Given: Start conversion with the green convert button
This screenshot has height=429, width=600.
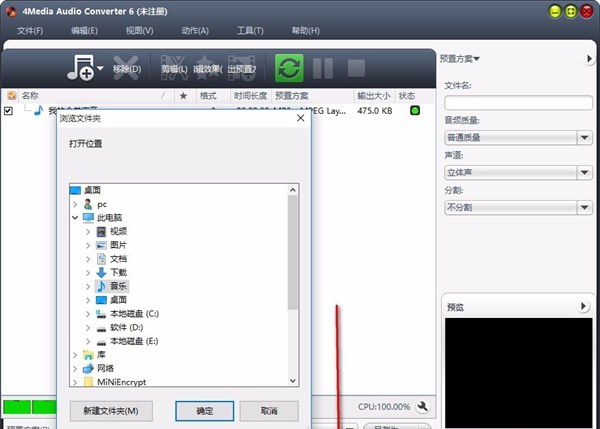Looking at the screenshot, I should (x=289, y=68).
